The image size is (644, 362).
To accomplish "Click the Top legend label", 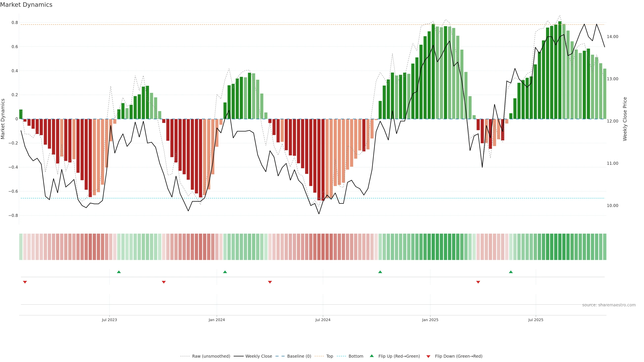I will coord(330,356).
